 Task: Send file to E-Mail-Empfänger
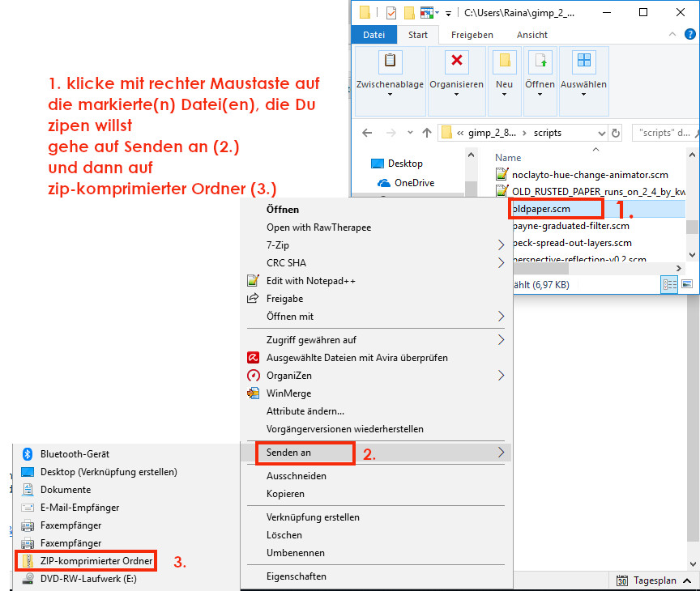(x=79, y=508)
